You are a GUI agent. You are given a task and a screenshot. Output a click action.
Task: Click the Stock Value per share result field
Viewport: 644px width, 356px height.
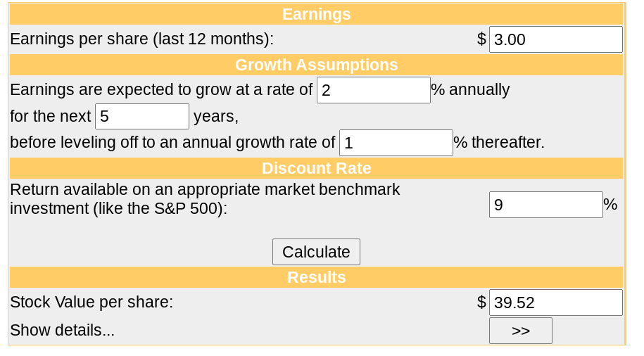click(x=555, y=303)
